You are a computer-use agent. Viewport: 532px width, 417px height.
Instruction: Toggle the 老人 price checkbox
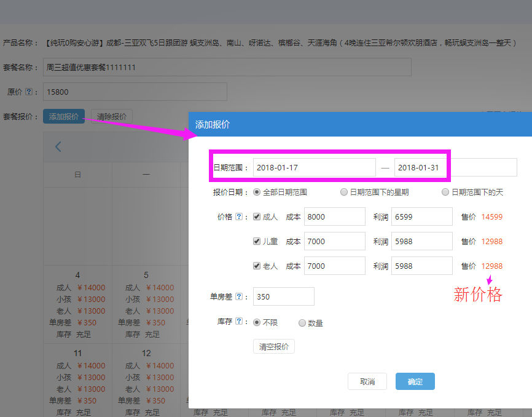tap(257, 266)
